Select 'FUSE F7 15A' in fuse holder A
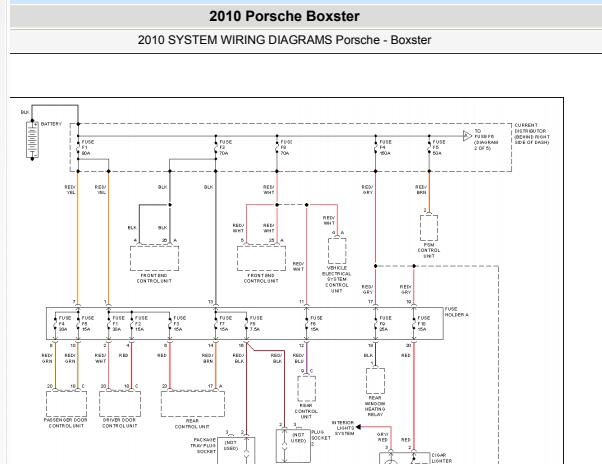The width and height of the screenshot is (602, 464). pyautogui.click(x=225, y=324)
